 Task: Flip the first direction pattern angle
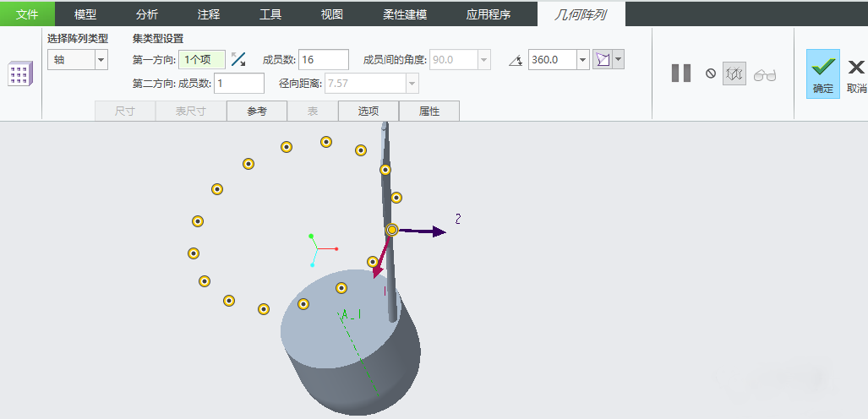click(x=238, y=59)
